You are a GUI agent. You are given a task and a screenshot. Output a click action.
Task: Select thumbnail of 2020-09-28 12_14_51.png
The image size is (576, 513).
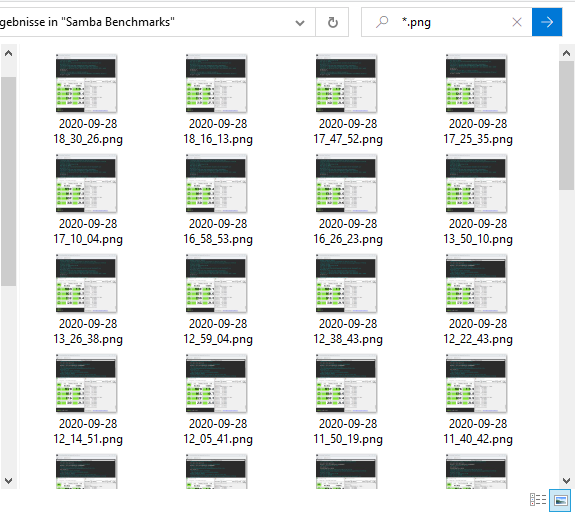coord(86,383)
